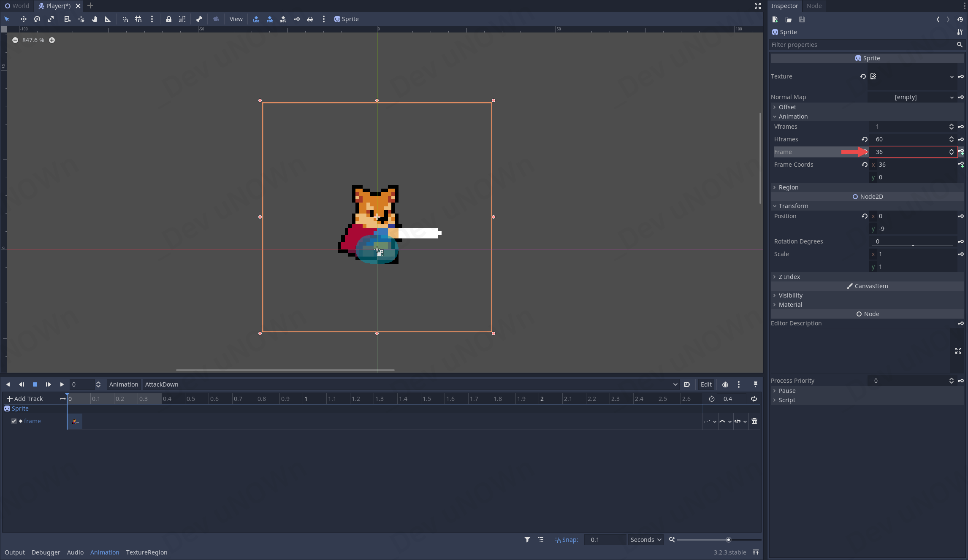
Task: Select the Move mode tool
Action: [24, 19]
